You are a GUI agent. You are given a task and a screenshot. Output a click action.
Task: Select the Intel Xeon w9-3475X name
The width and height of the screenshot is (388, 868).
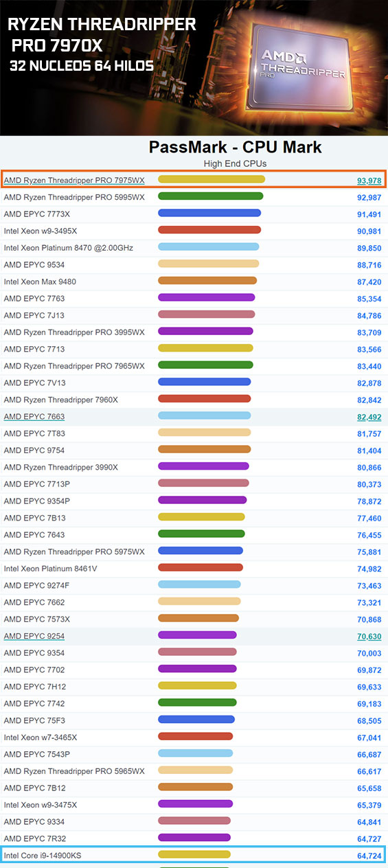click(x=41, y=804)
